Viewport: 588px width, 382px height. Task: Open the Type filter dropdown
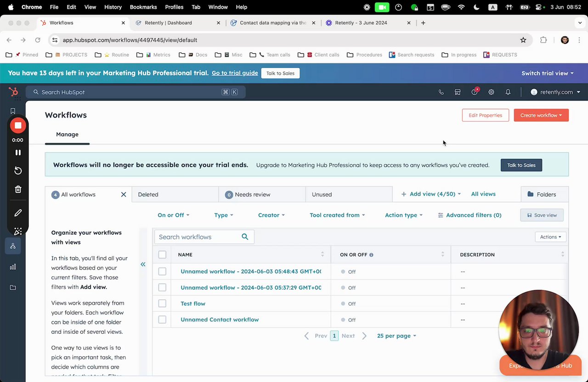click(223, 215)
